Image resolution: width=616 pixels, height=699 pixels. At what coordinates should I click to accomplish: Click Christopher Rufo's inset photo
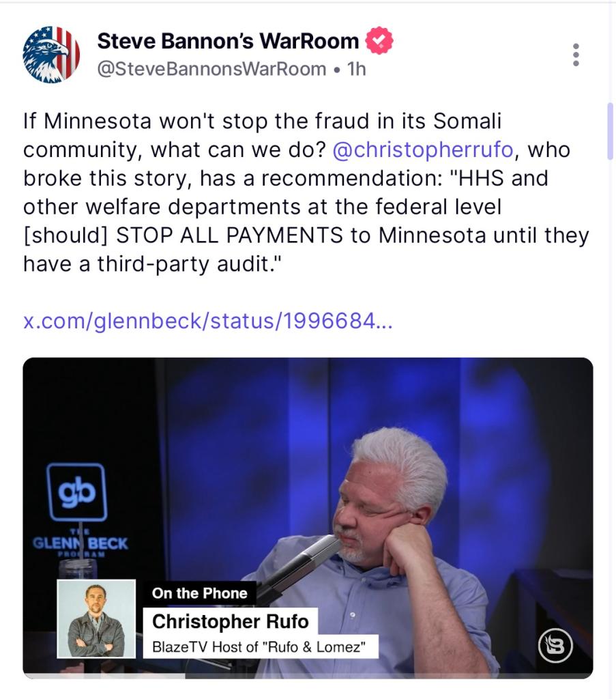[96, 618]
